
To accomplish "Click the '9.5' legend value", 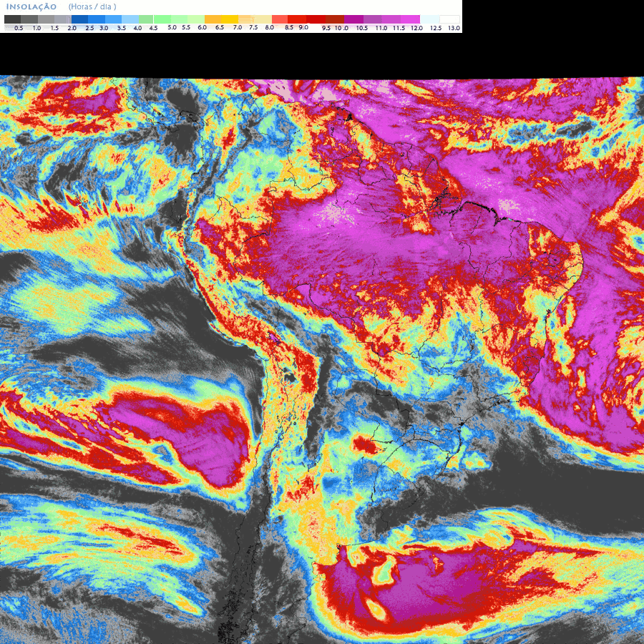I will (x=326, y=28).
